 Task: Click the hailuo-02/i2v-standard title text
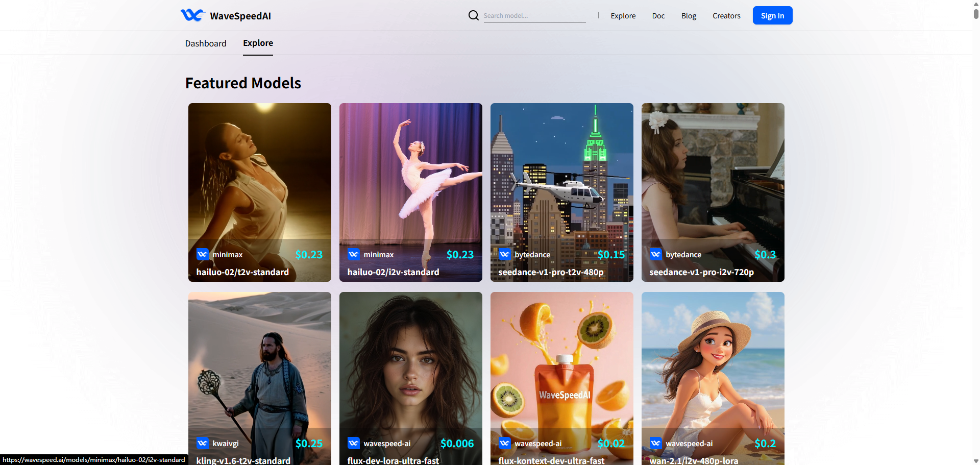[393, 272]
